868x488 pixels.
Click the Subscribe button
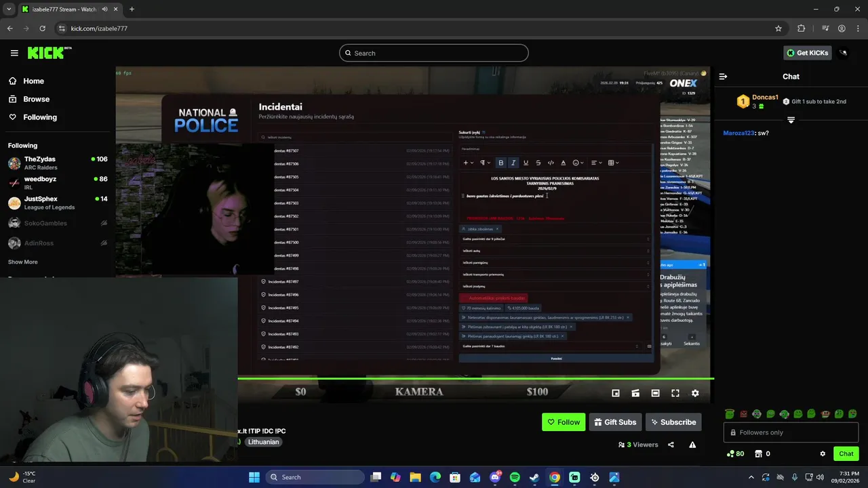coord(673,422)
